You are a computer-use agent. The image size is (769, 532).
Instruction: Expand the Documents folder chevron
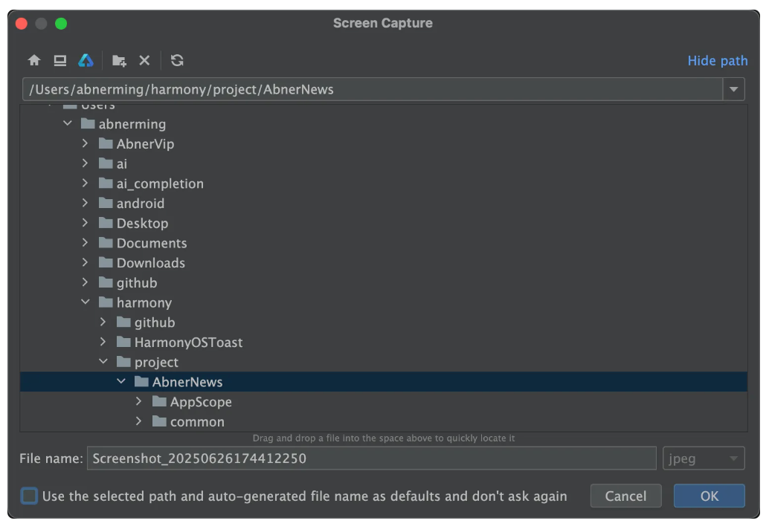pos(86,243)
